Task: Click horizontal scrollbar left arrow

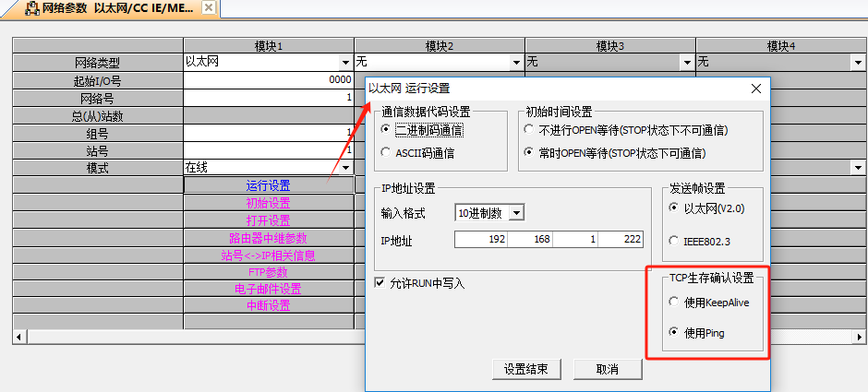Action: (x=19, y=337)
